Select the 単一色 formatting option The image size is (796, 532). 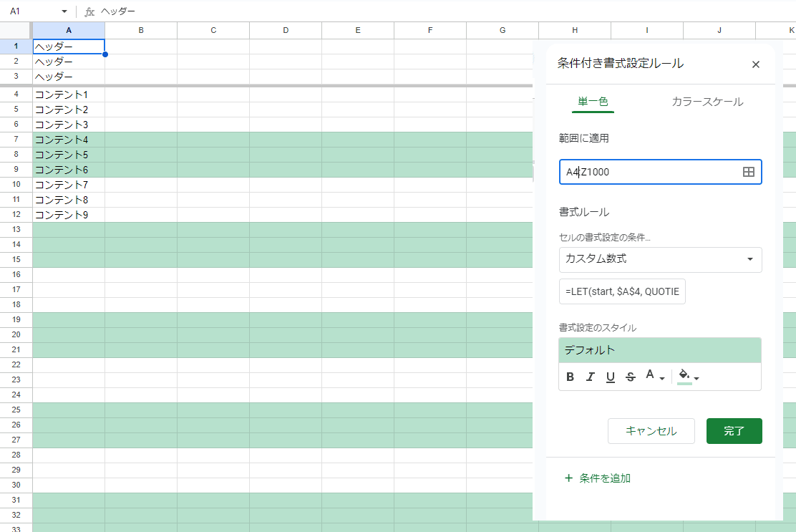[593, 102]
